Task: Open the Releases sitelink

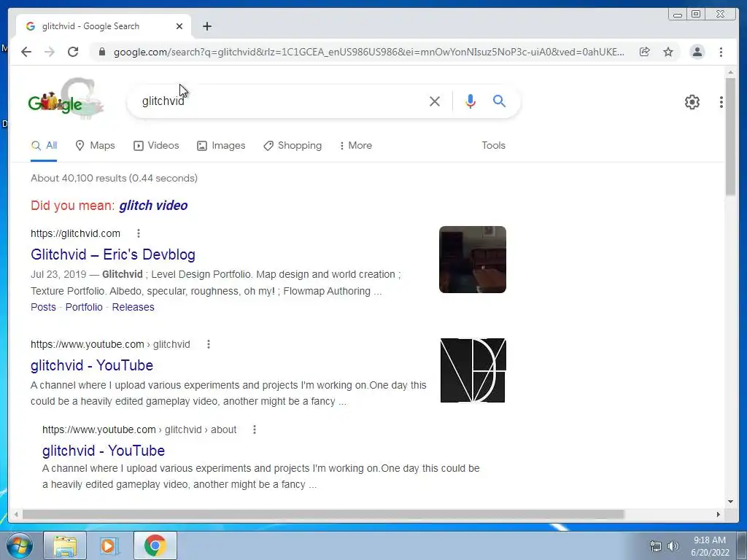Action: [x=133, y=307]
